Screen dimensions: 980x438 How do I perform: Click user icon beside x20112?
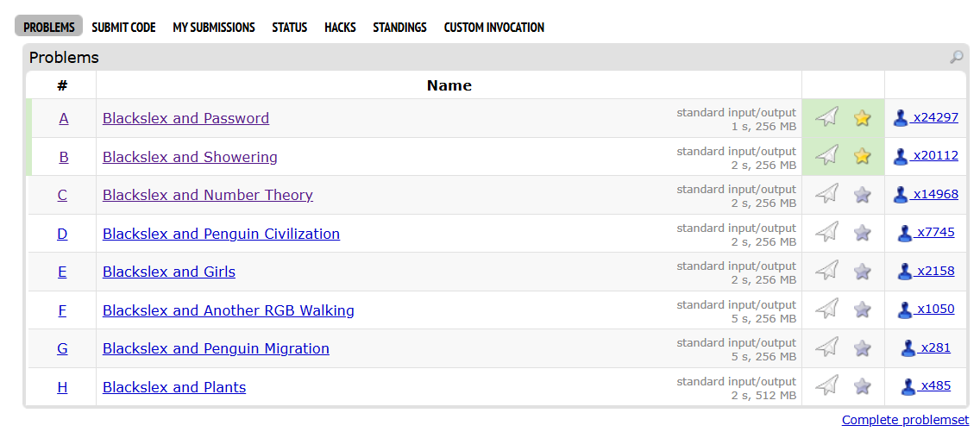[x=901, y=156]
